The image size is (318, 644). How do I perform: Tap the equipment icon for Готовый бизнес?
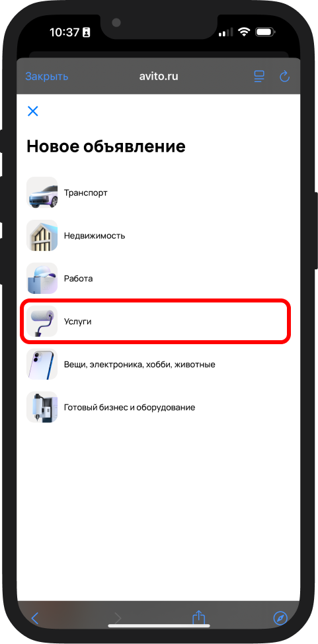click(x=42, y=408)
